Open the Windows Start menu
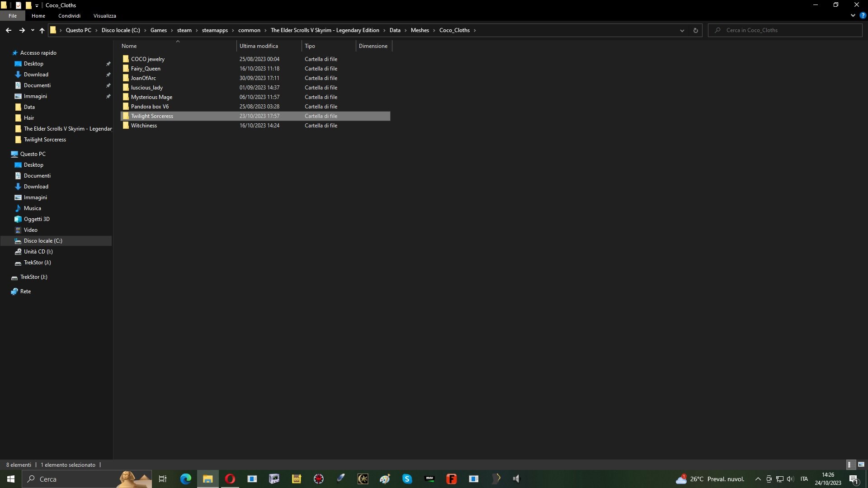The width and height of the screenshot is (868, 488). coord(9,479)
